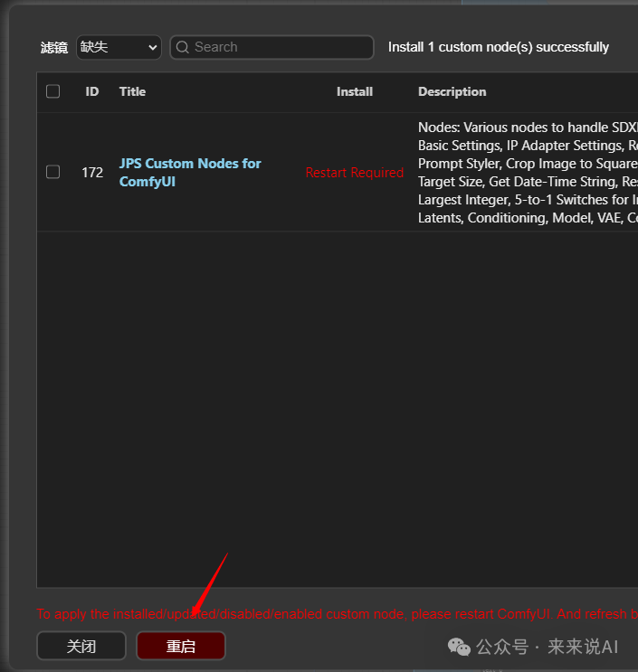Click the Install column header

coord(355,91)
